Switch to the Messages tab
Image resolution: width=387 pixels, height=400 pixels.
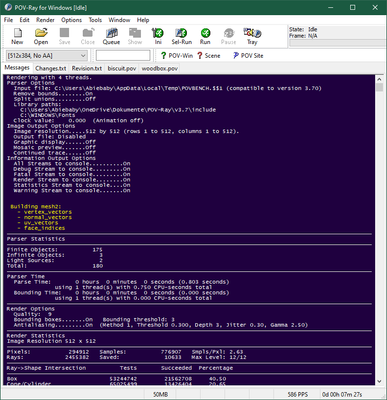(17, 68)
